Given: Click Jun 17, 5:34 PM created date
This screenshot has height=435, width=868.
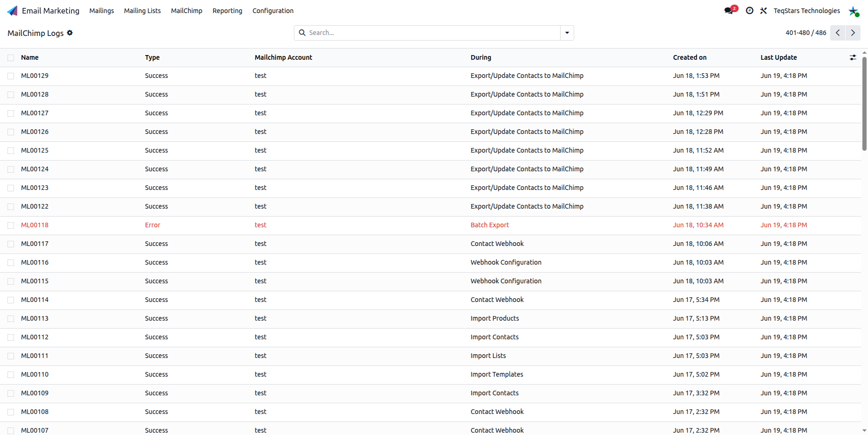Looking at the screenshot, I should pyautogui.click(x=696, y=300).
